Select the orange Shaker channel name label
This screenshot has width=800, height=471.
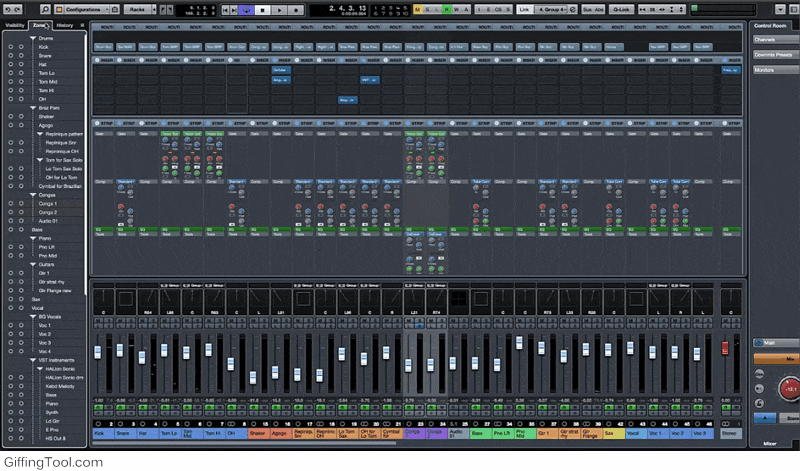tap(259, 433)
